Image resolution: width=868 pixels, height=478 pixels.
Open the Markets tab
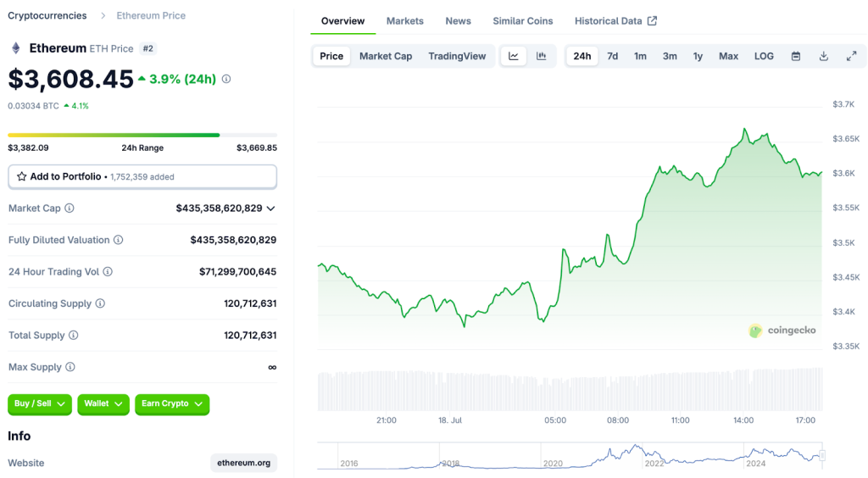coord(404,21)
